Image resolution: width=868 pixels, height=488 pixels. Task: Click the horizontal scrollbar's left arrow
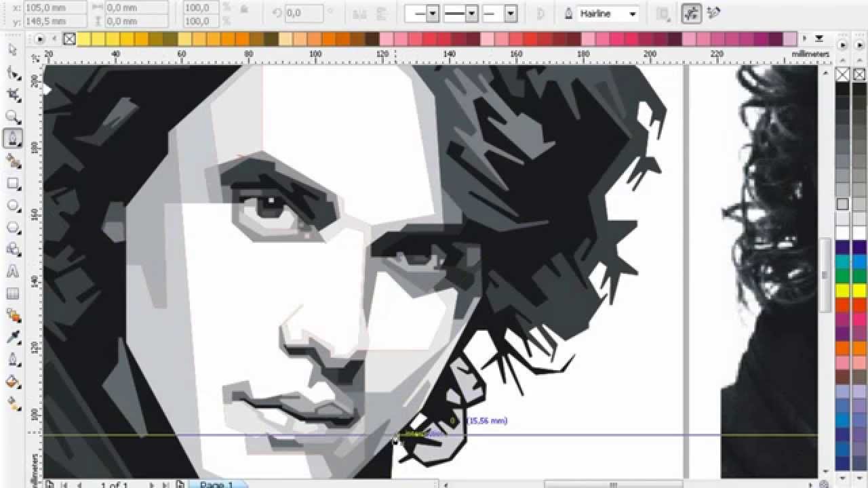(x=444, y=485)
